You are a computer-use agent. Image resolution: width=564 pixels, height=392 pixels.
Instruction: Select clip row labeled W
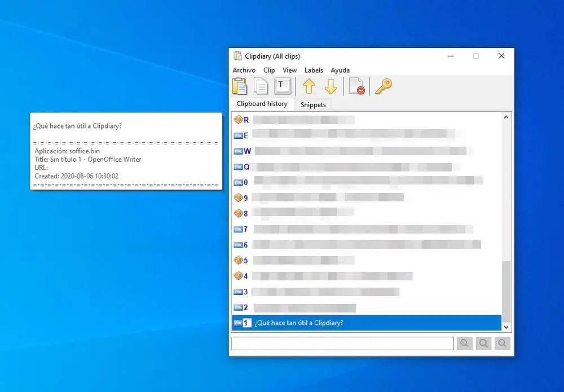(x=367, y=151)
